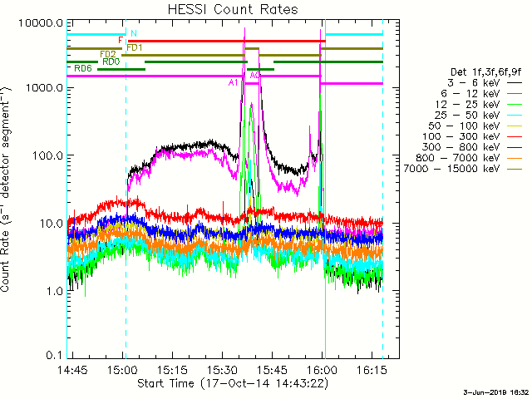This screenshot has width=532, height=399.
Task: Select the green RD6 flag label
Action: [83, 68]
